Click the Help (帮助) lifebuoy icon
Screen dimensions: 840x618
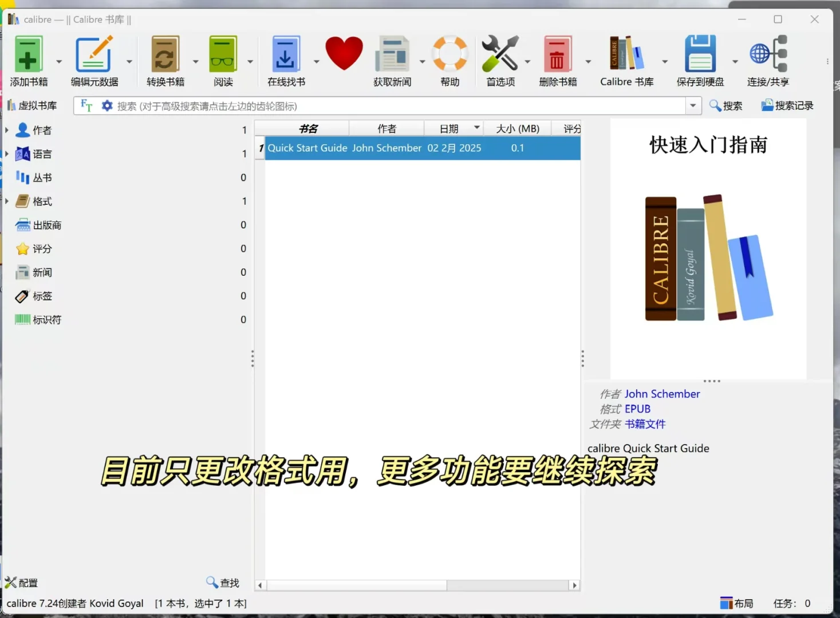(450, 54)
